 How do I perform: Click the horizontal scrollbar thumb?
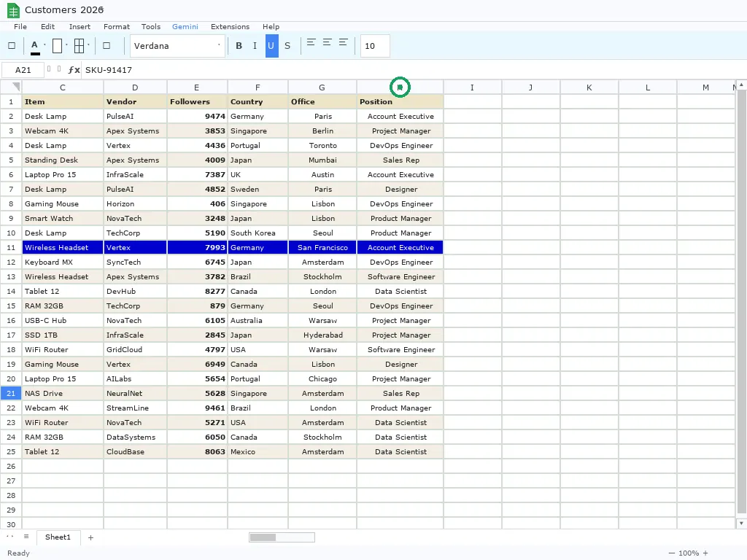click(x=263, y=537)
